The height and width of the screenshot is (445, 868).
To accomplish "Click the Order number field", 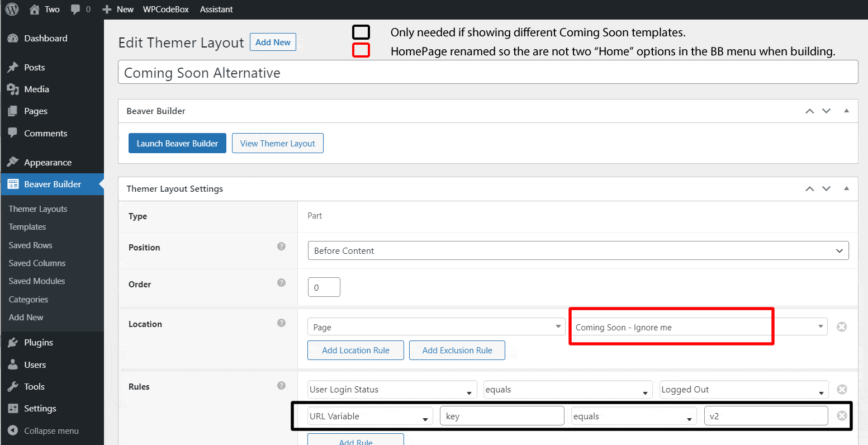I will [324, 287].
